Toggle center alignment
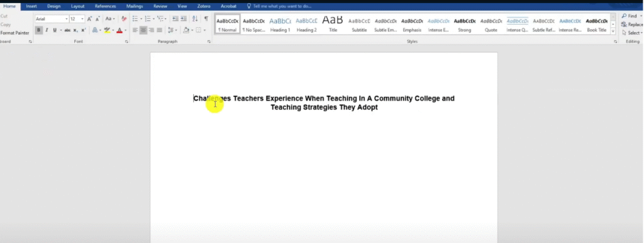 (x=143, y=30)
